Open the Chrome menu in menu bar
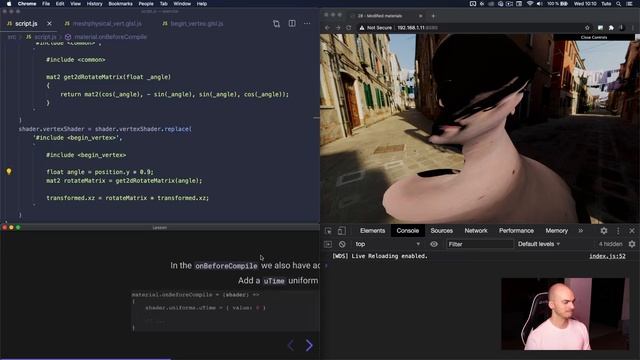 coord(27,4)
